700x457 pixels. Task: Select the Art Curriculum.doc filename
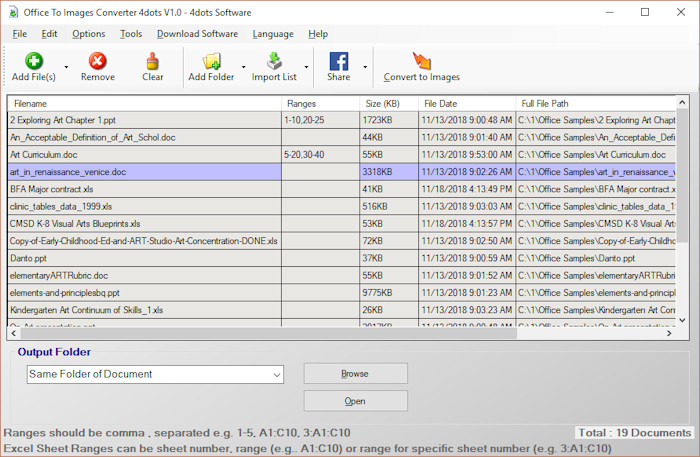tap(43, 154)
